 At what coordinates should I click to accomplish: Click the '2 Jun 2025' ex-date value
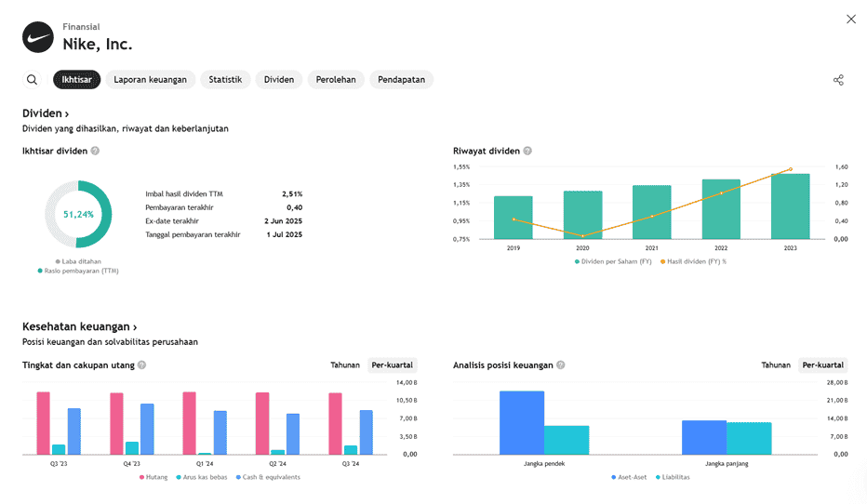283,221
